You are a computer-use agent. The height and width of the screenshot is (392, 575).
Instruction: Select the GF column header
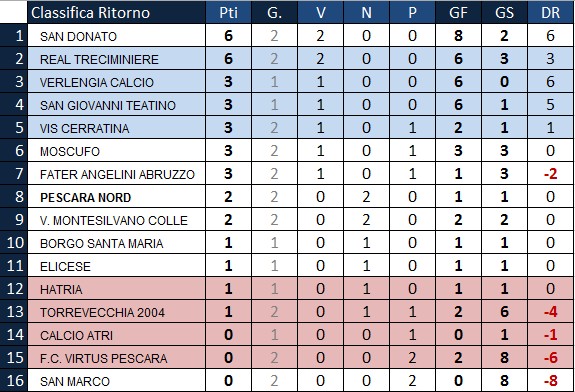tap(458, 12)
